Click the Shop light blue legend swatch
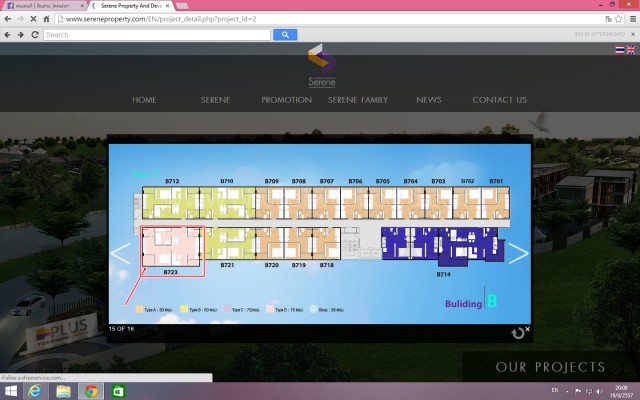The width and height of the screenshot is (640, 400). coord(313,309)
